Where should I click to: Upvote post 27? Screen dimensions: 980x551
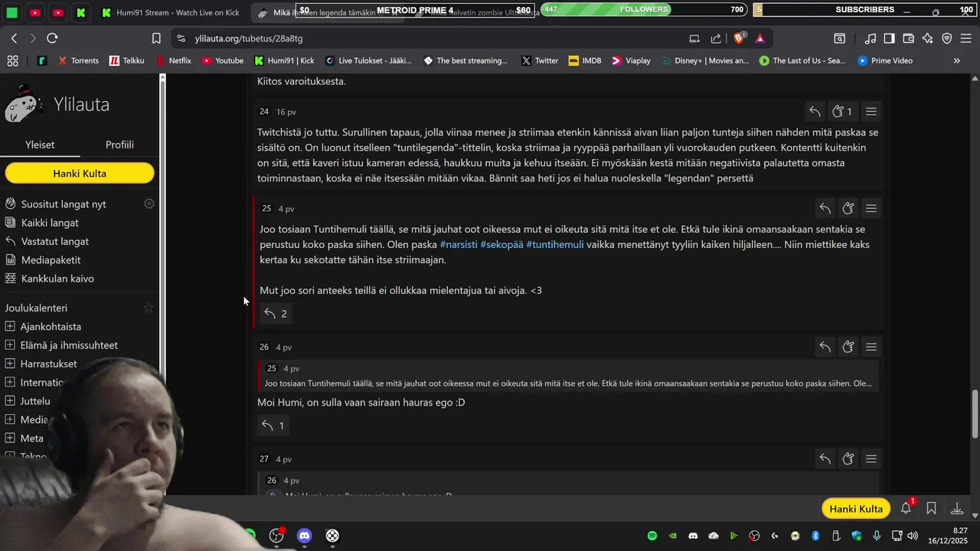(x=848, y=459)
